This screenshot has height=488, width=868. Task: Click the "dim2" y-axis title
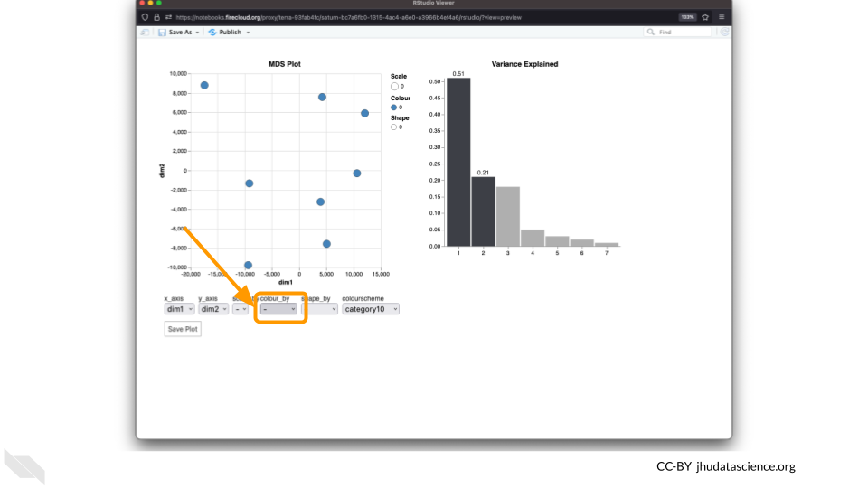162,171
